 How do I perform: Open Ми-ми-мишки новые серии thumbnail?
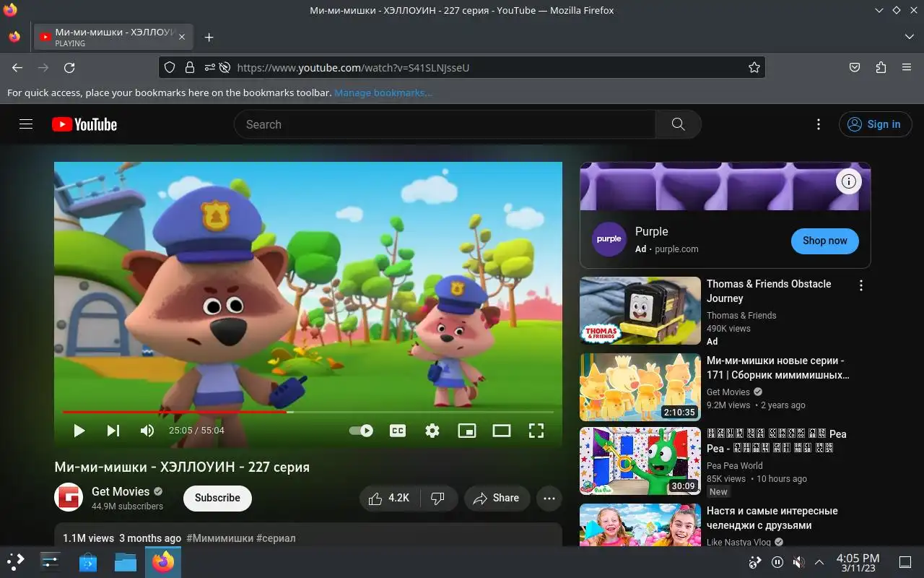[640, 387]
